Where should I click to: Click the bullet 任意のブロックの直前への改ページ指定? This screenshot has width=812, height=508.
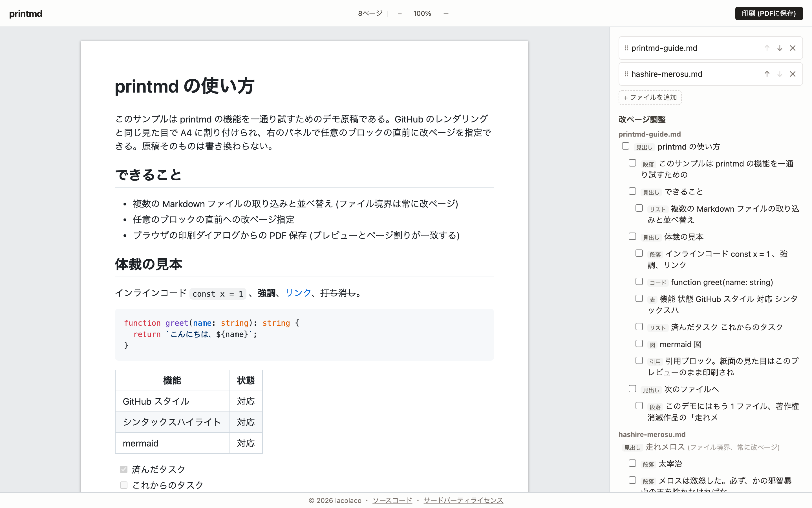213,220
